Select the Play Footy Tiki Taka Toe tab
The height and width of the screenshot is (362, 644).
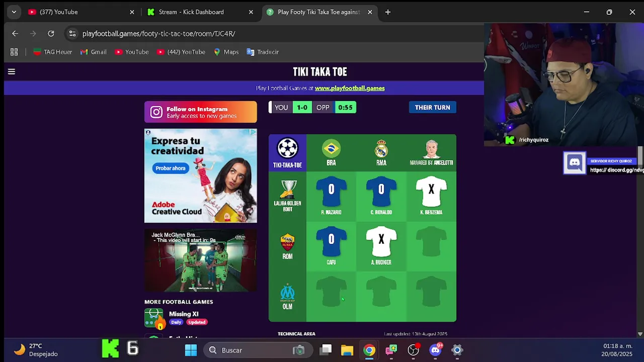319,12
